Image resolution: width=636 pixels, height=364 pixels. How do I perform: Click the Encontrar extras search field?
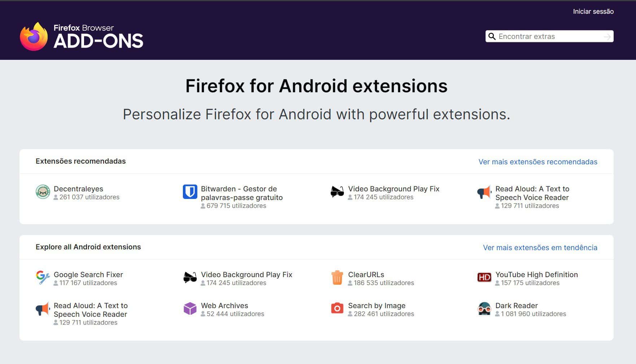[541, 36]
